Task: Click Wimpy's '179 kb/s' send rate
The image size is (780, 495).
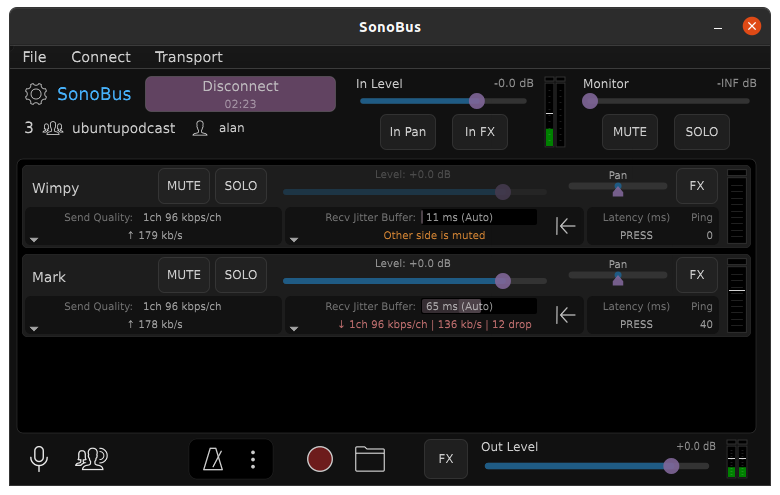Action: (155, 235)
